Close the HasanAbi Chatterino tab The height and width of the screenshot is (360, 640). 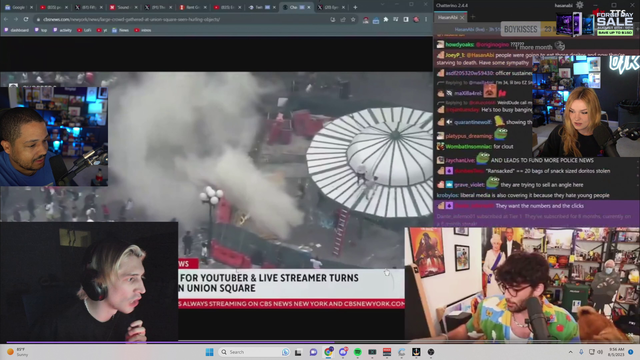tap(462, 17)
